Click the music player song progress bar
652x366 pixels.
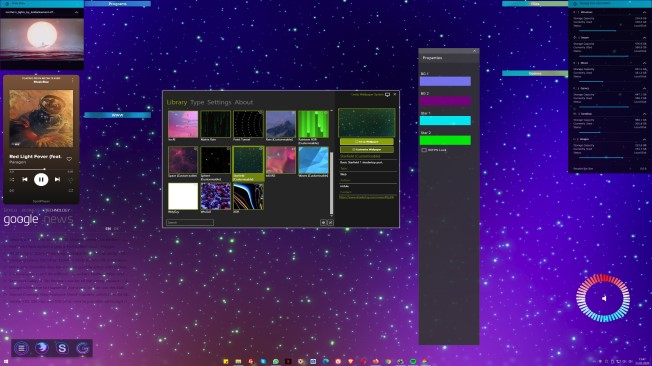click(x=41, y=169)
